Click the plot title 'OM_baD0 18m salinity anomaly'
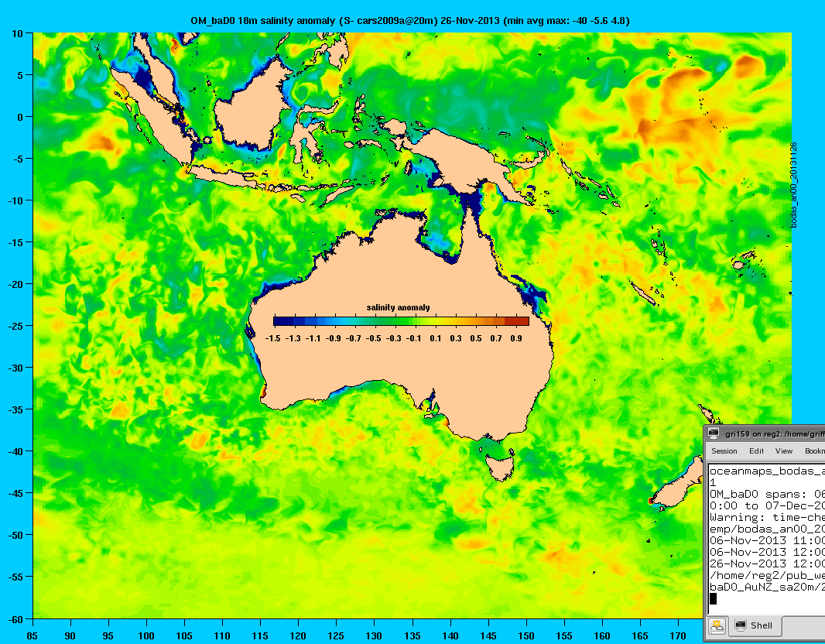 coord(262,21)
